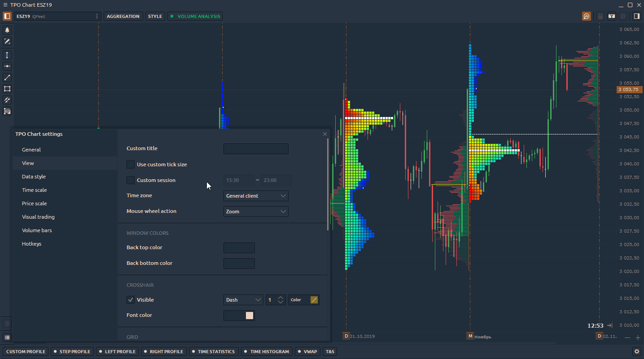Toggle the TIME HISTOGRAM indicator
Screen dimensions: 644x359
[x=267, y=351]
